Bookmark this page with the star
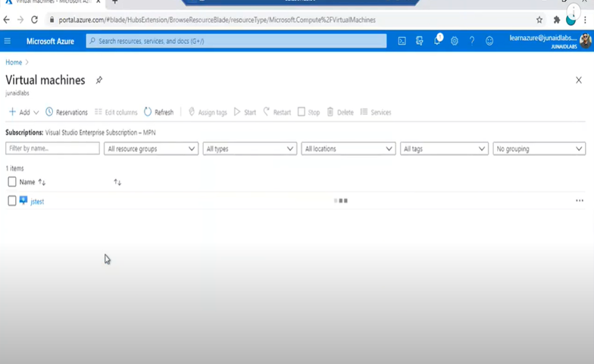The height and width of the screenshot is (364, 594). pos(539,20)
